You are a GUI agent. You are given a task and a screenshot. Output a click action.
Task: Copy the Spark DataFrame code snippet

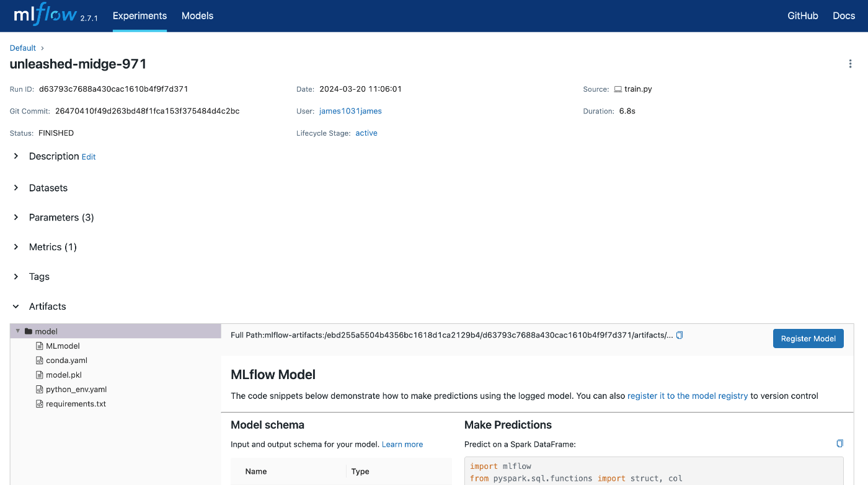[x=840, y=443]
